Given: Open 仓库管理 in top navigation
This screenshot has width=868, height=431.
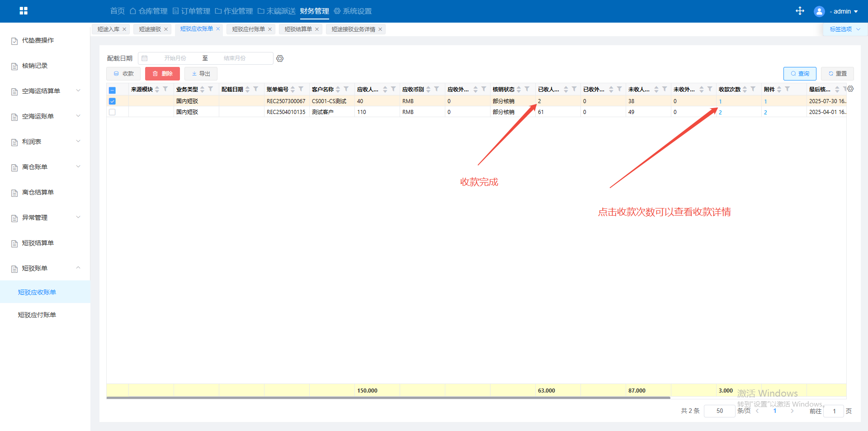Looking at the screenshot, I should [x=149, y=11].
